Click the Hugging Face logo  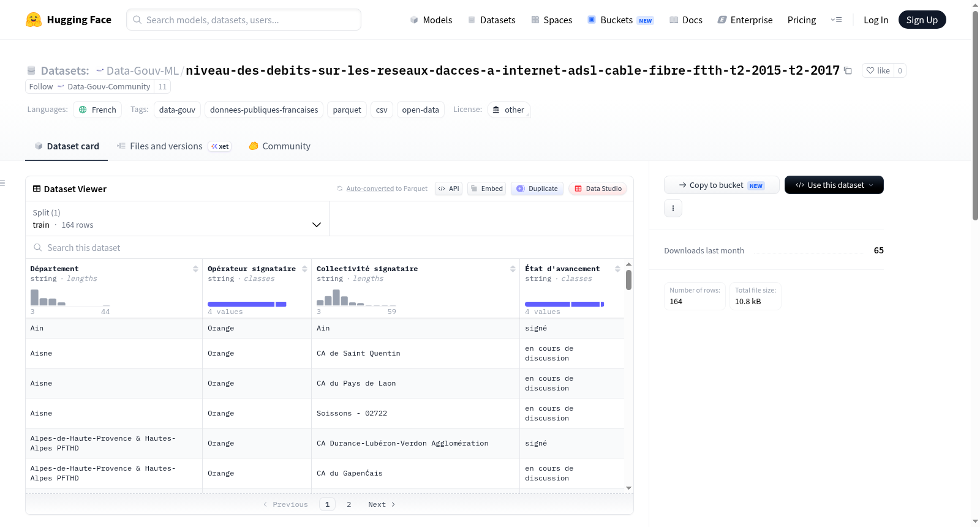(68, 20)
